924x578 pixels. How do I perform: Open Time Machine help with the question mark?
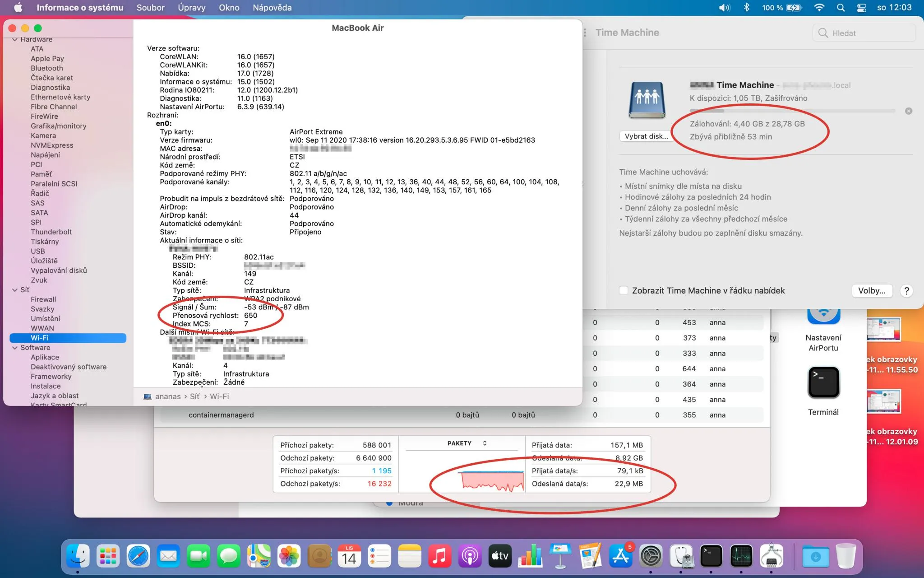(906, 291)
